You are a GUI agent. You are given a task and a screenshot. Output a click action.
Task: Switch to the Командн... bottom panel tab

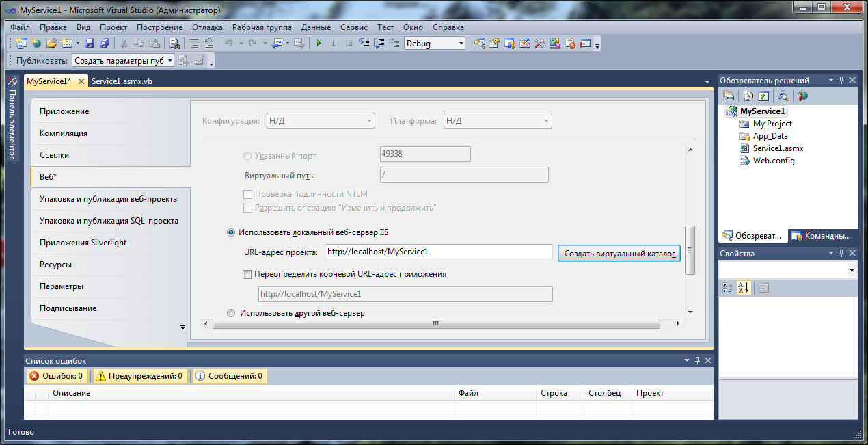(822, 236)
